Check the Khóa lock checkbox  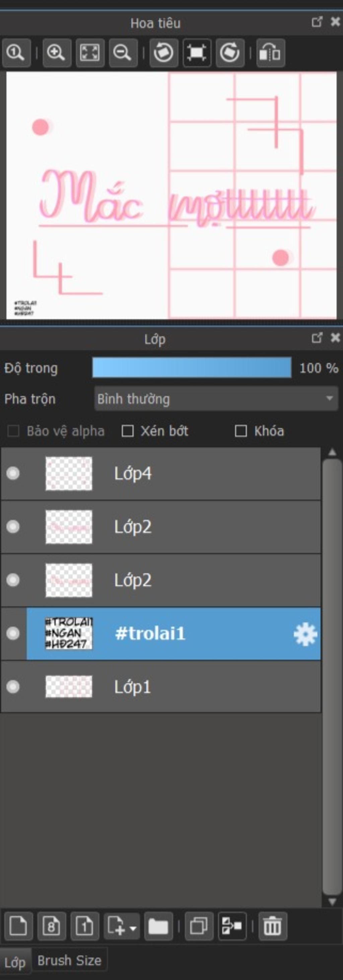[x=241, y=431]
